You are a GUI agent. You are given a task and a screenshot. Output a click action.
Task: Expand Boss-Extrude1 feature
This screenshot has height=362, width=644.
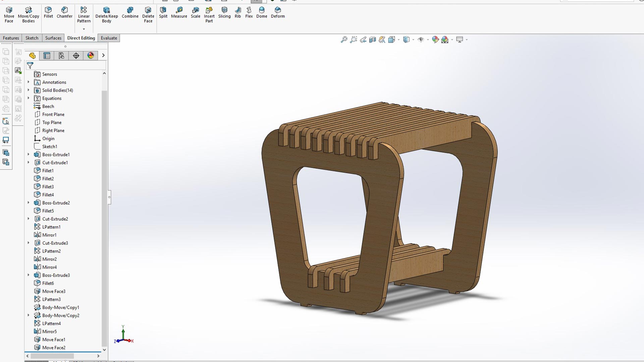point(29,155)
